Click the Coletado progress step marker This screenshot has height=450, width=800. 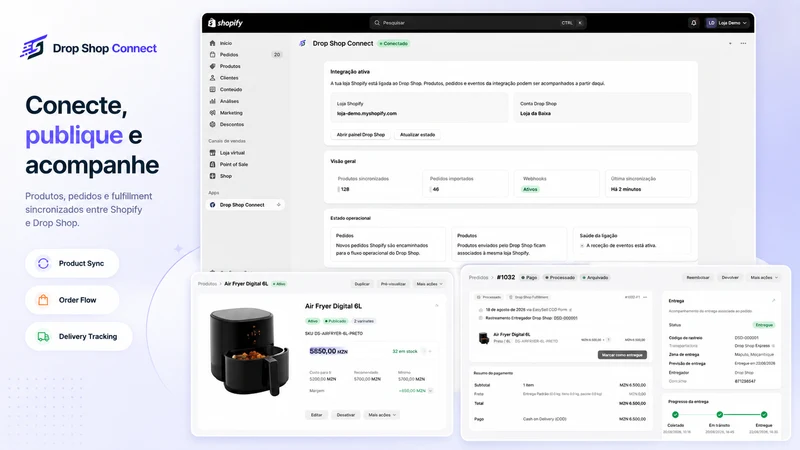676,414
